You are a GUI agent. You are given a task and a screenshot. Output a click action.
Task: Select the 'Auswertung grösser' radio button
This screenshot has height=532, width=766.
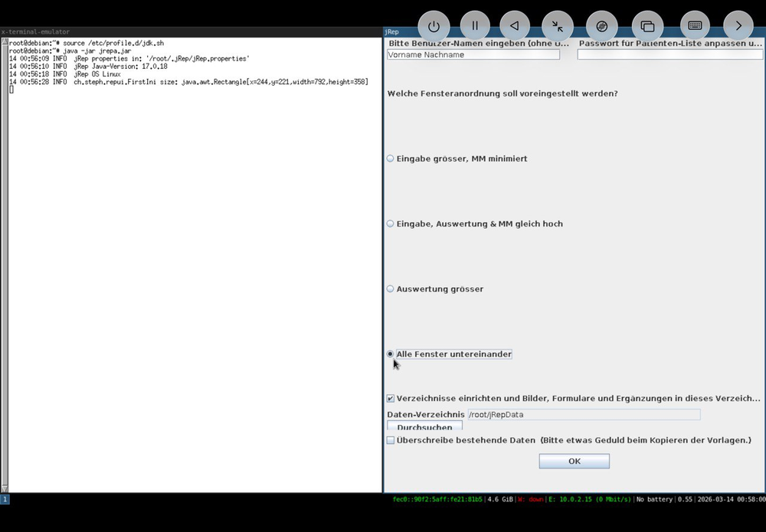tap(391, 289)
